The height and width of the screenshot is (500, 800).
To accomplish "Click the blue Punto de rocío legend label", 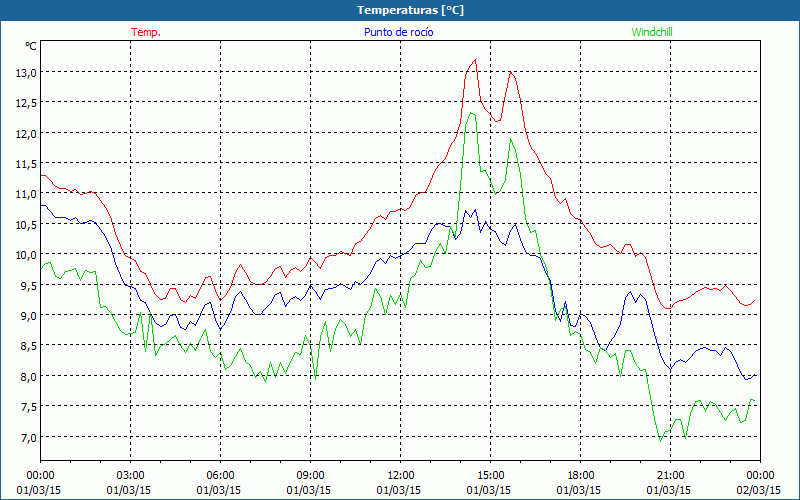I will 398,32.
